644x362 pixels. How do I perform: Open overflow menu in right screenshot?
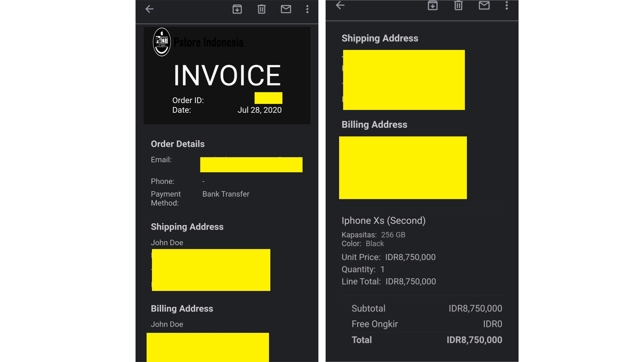click(506, 5)
